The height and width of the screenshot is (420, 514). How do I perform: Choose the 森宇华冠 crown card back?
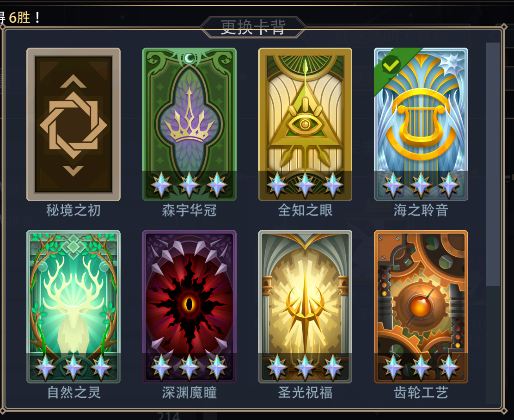pos(189,124)
